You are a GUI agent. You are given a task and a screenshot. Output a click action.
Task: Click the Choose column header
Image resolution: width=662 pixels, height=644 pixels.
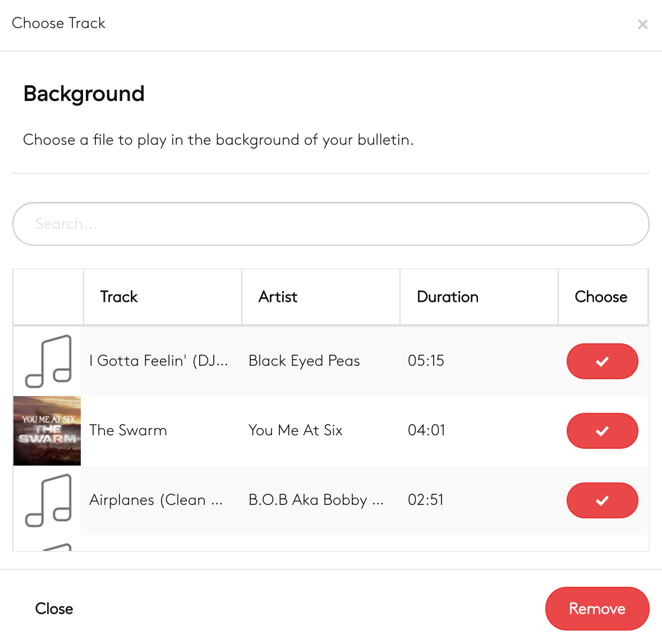[x=601, y=297]
